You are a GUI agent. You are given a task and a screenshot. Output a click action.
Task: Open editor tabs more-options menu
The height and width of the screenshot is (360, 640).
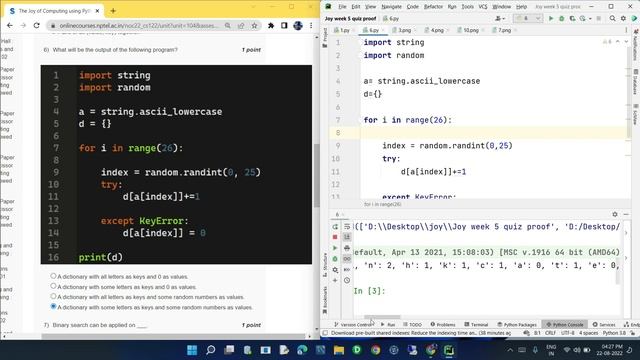click(626, 30)
